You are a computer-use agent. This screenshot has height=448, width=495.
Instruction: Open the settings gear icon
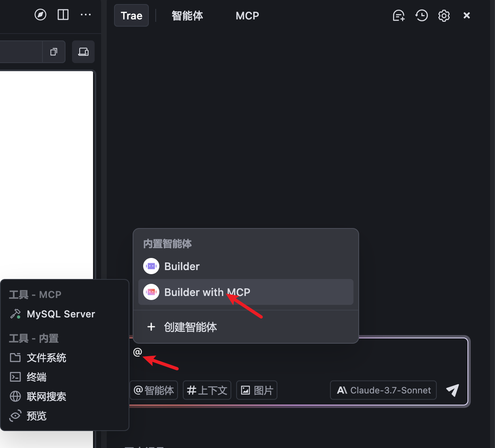444,16
